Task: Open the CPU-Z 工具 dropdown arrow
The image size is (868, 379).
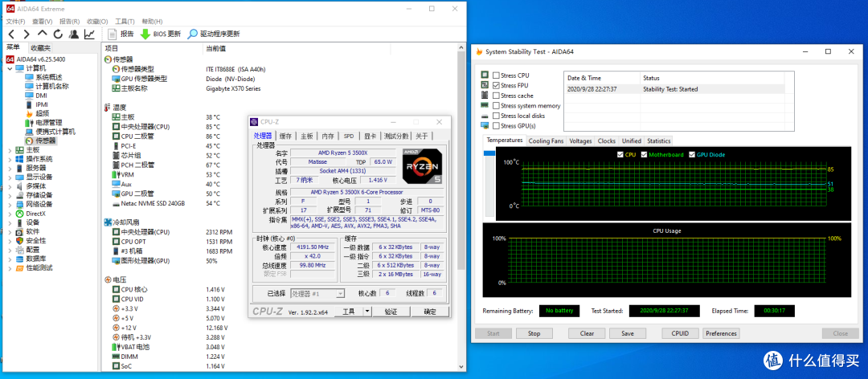Action: tap(367, 312)
